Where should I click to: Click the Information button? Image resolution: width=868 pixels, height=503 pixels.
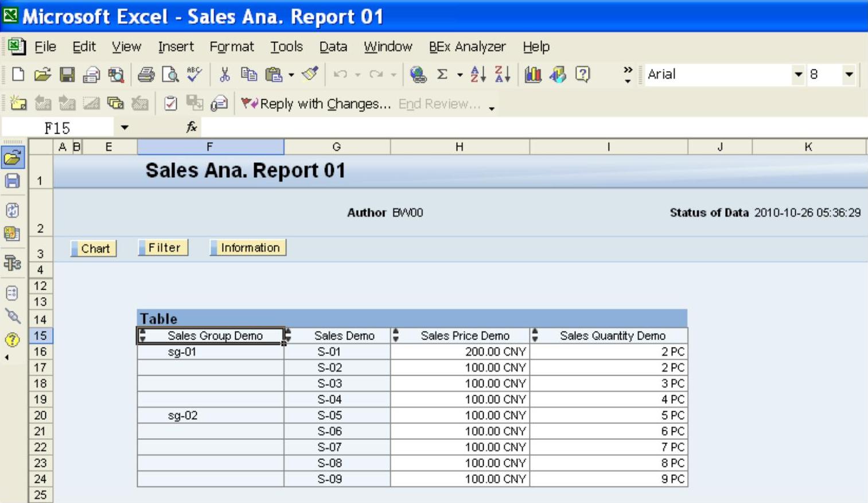(248, 248)
